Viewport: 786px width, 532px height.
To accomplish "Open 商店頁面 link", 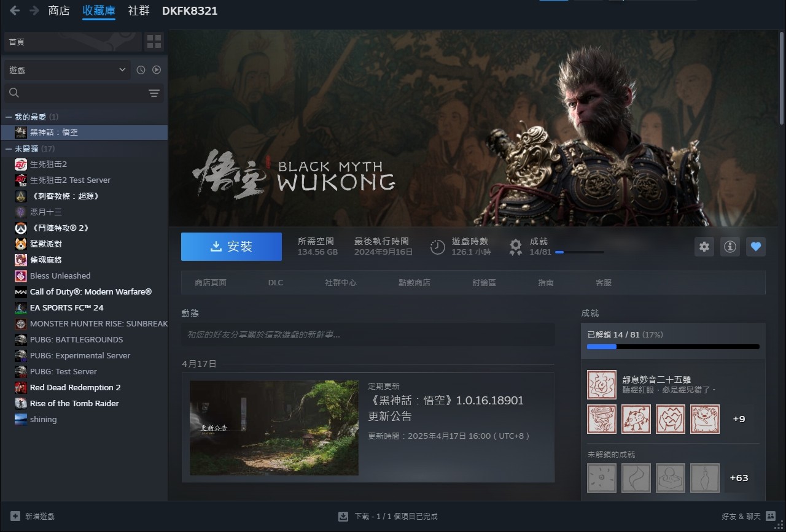I will 211,282.
